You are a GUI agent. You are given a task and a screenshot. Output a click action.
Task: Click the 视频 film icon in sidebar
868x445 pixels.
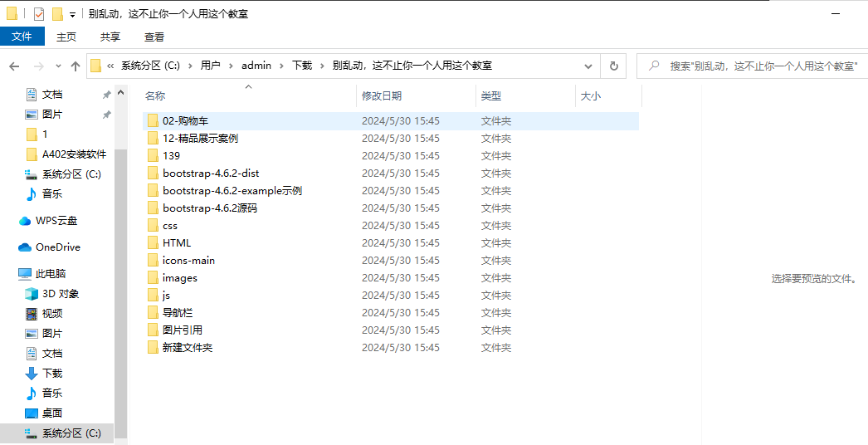pyautogui.click(x=32, y=314)
